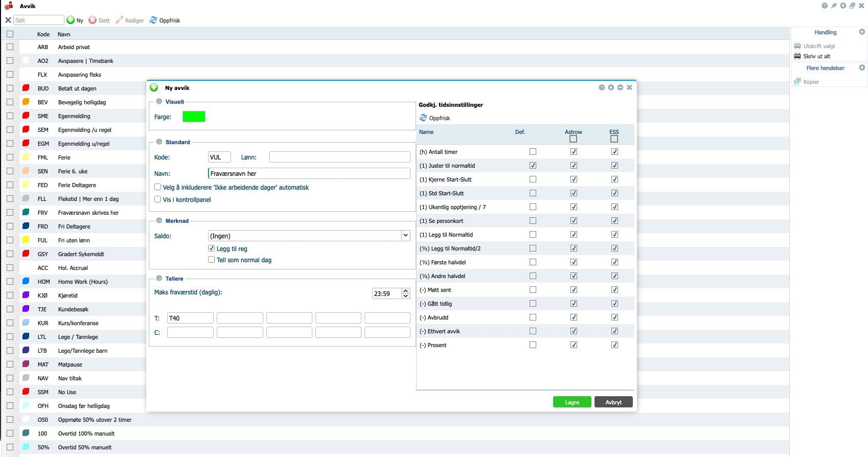Click the Lagre button
The height and width of the screenshot is (457, 868).
[x=572, y=402]
